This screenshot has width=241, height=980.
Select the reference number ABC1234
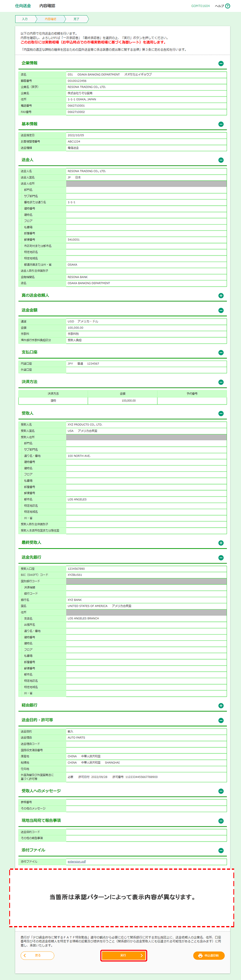[74, 142]
